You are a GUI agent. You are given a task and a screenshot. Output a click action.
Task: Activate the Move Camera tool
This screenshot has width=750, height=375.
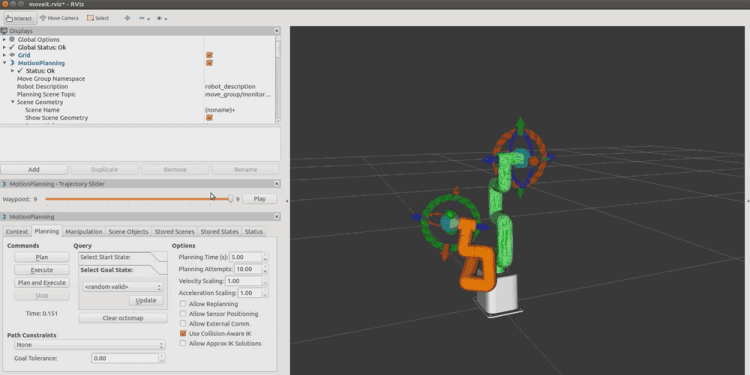pyautogui.click(x=59, y=18)
